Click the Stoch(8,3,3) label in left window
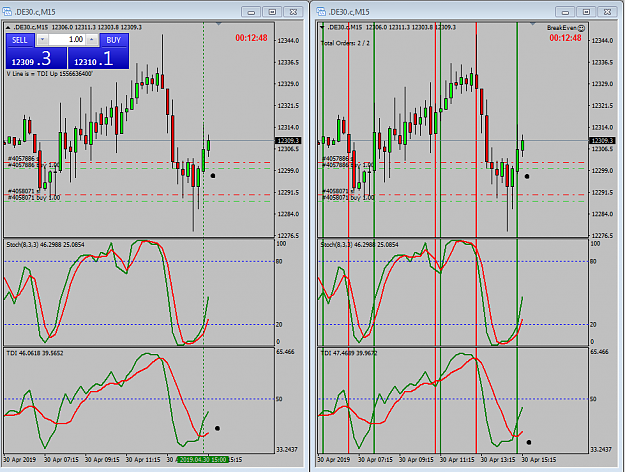Viewport: 625px width, 472px height. pyautogui.click(x=45, y=244)
